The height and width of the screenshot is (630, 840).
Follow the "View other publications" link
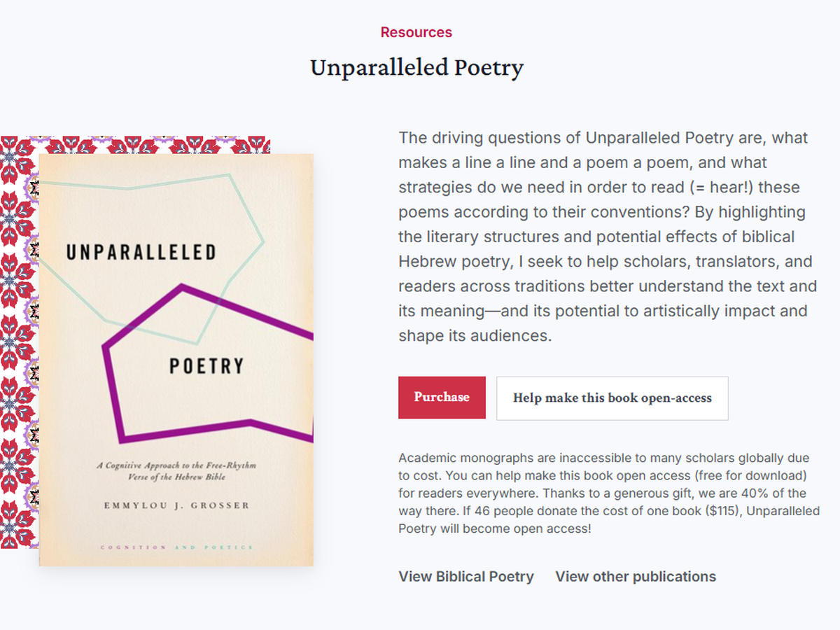coord(636,577)
